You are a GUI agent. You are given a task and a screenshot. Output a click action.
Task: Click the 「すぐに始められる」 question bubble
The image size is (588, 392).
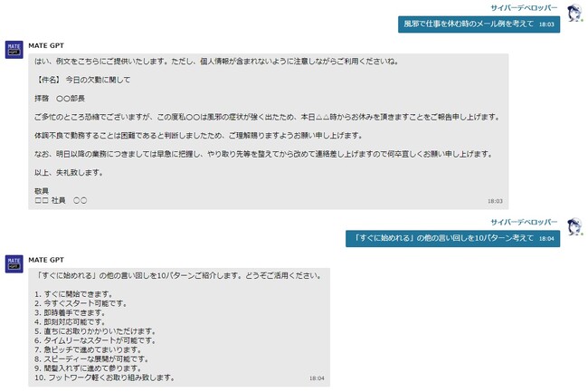(452, 238)
